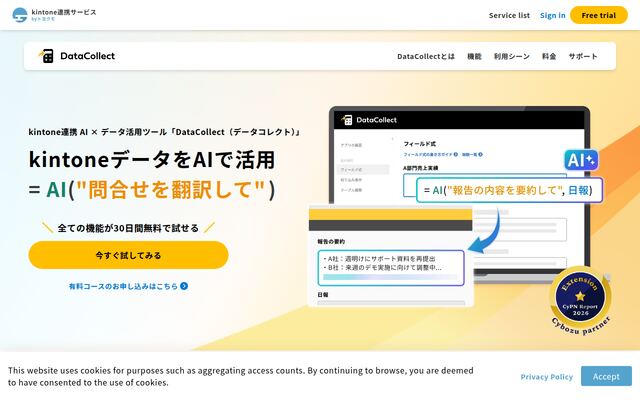The width and height of the screenshot is (640, 400).
Task: Open the 利用シーン nav item
Action: 512,56
